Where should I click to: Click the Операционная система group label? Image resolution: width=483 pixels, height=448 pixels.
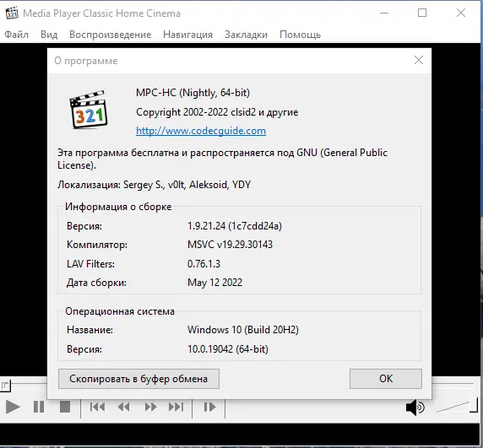[120, 311]
